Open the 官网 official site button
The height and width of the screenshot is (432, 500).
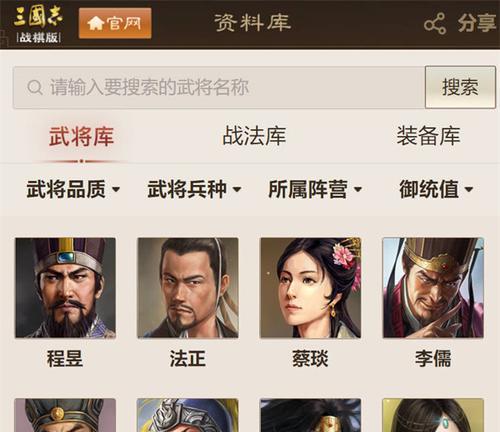click(x=115, y=23)
